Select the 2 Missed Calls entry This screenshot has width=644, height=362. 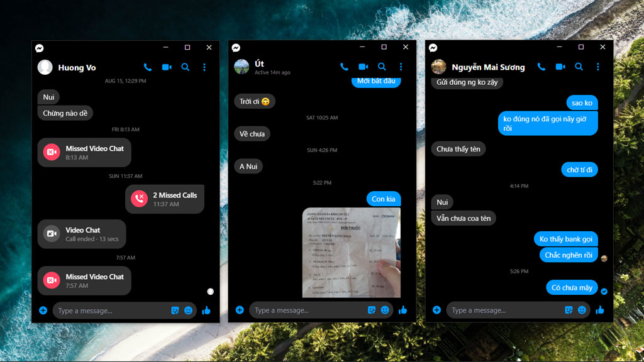(164, 198)
